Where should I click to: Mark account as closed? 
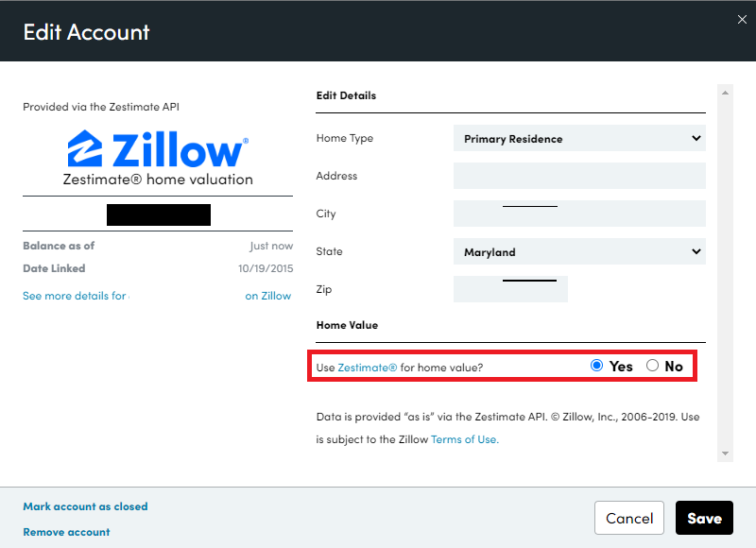85,506
